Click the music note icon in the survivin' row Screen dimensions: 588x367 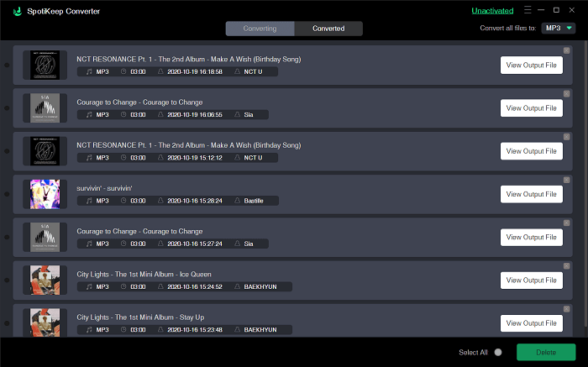[x=89, y=201]
